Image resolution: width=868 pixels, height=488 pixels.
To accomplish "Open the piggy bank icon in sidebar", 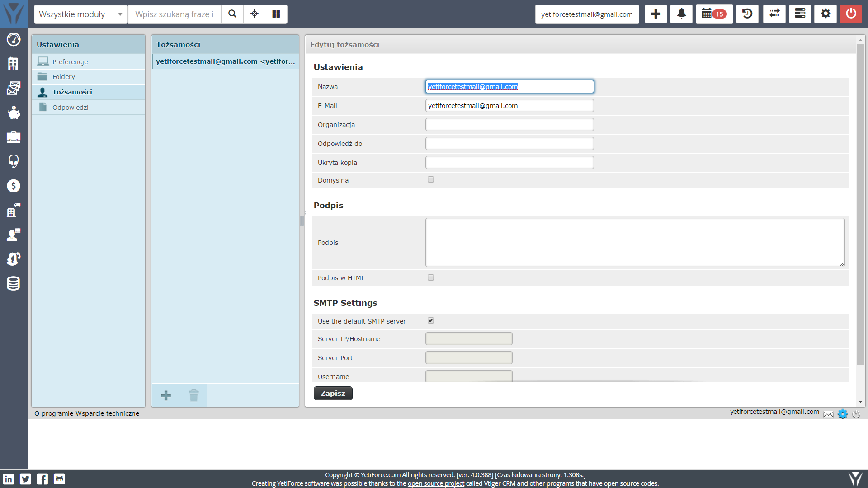I will [x=14, y=113].
